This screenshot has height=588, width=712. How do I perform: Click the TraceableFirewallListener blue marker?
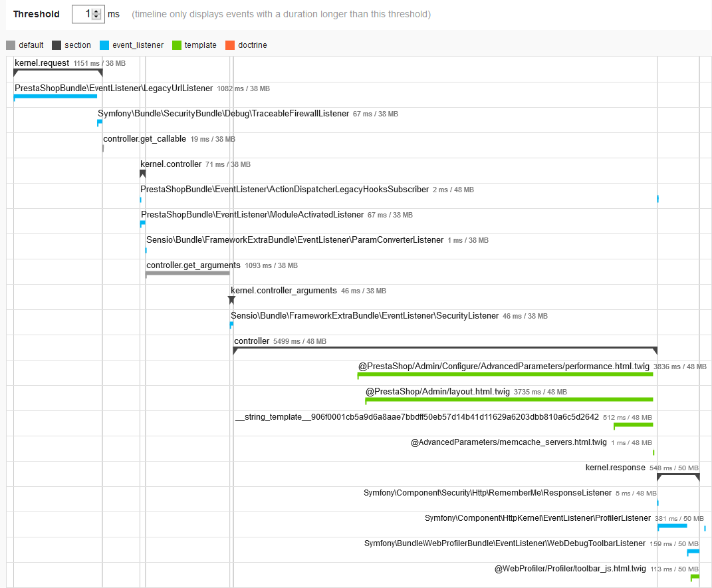click(x=100, y=122)
